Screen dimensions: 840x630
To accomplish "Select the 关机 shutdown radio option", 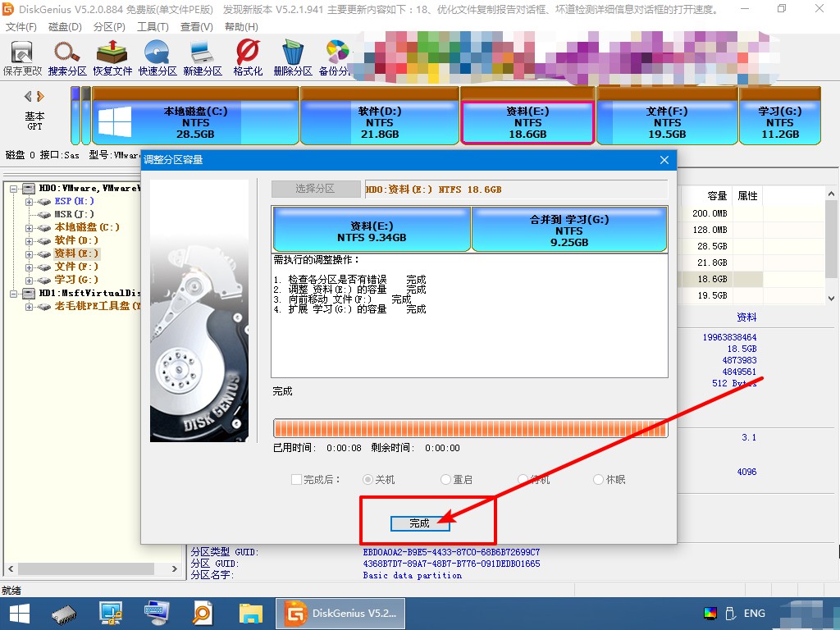I will coord(367,479).
